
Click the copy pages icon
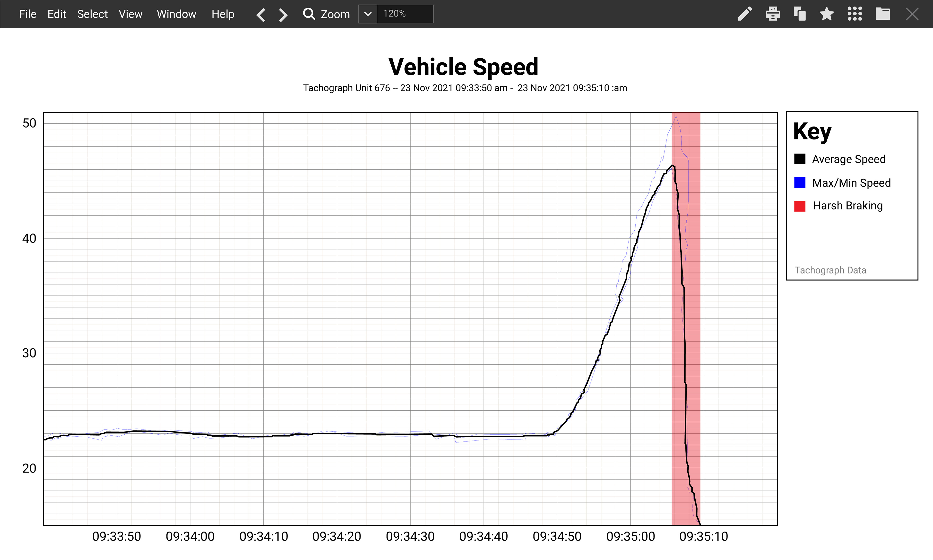pyautogui.click(x=800, y=14)
